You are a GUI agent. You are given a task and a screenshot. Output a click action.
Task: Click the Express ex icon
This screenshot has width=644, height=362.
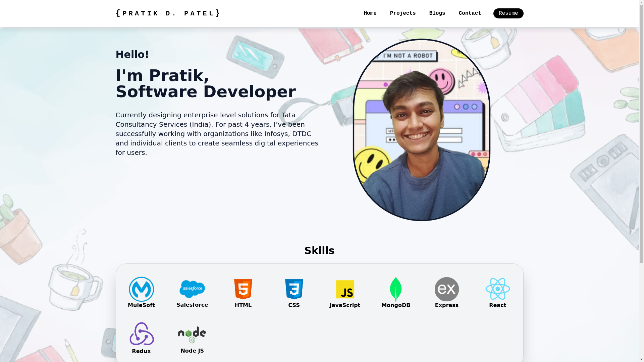447,289
